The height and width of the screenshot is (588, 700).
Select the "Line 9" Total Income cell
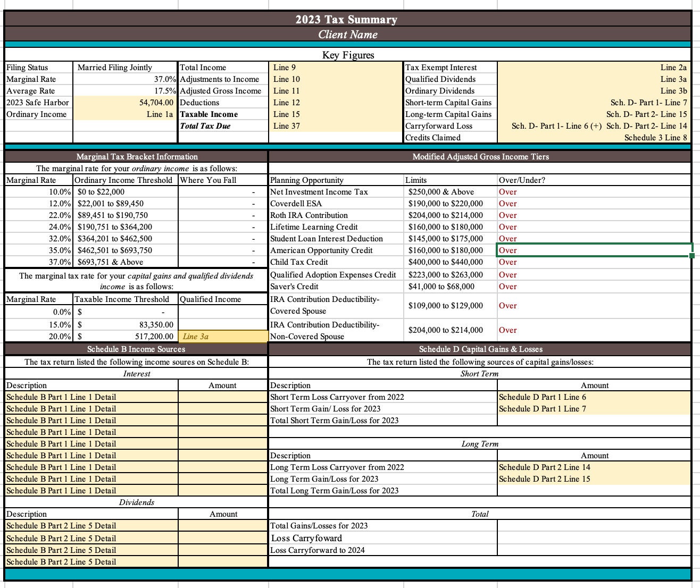[336, 68]
